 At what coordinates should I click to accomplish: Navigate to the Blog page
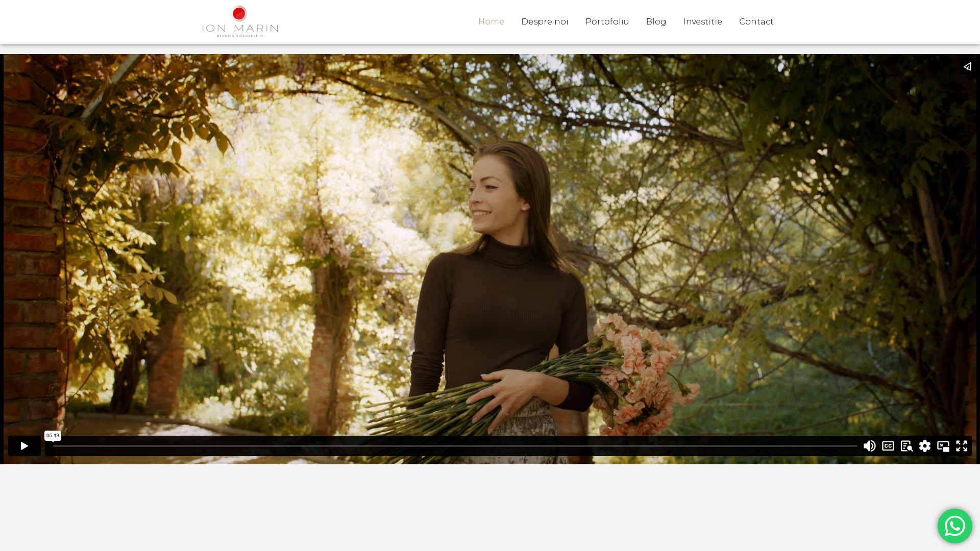pos(656,21)
